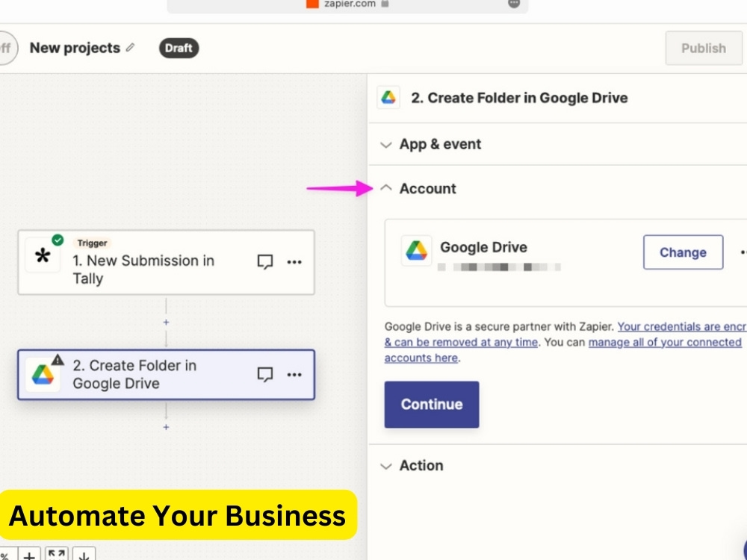Image resolution: width=747 pixels, height=560 pixels.
Task: Open more options on Tally trigger step
Action: (294, 262)
